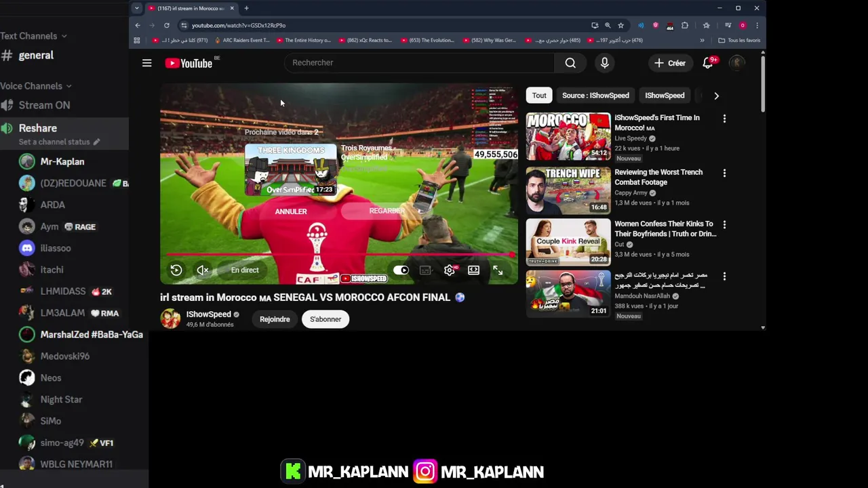868x488 pixels.
Task: Open the IShowSpeed channel avatar
Action: (170, 319)
